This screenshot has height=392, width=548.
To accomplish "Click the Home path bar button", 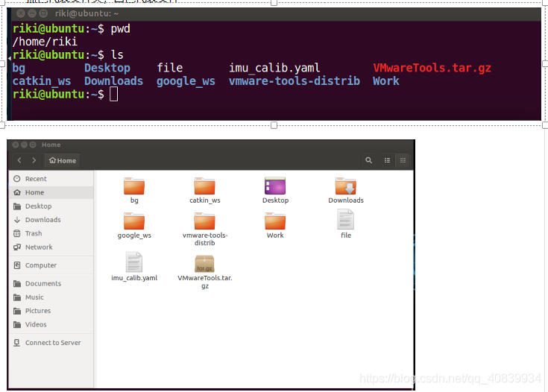I will click(x=63, y=160).
